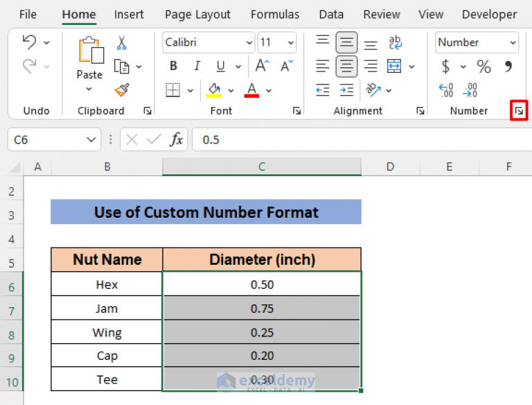The width and height of the screenshot is (532, 405).
Task: Click the formula bar Enter checkmark
Action: pos(154,139)
